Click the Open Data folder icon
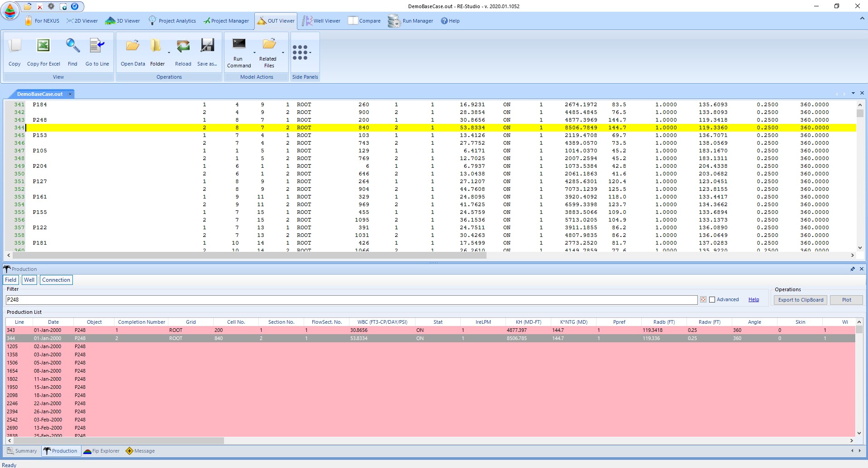 (133, 46)
